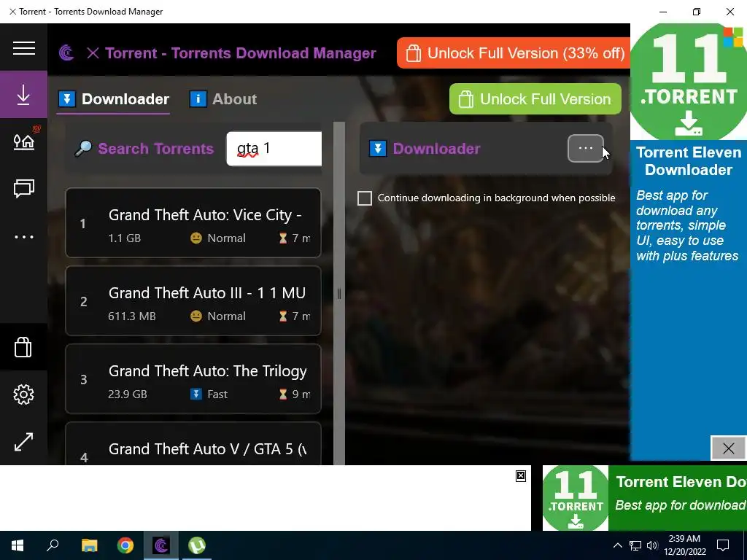Click the panel splitter handle
The width and height of the screenshot is (747, 560).
(339, 293)
